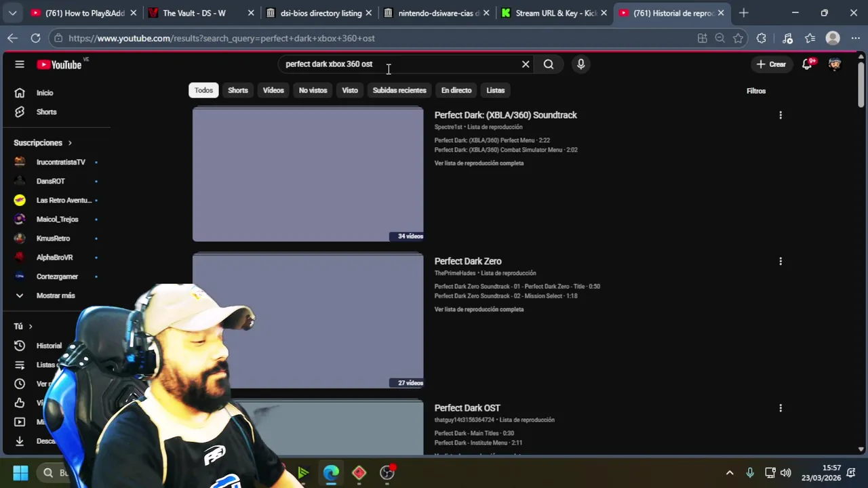Open the thatguy14t3156364724 channel link

click(x=465, y=420)
